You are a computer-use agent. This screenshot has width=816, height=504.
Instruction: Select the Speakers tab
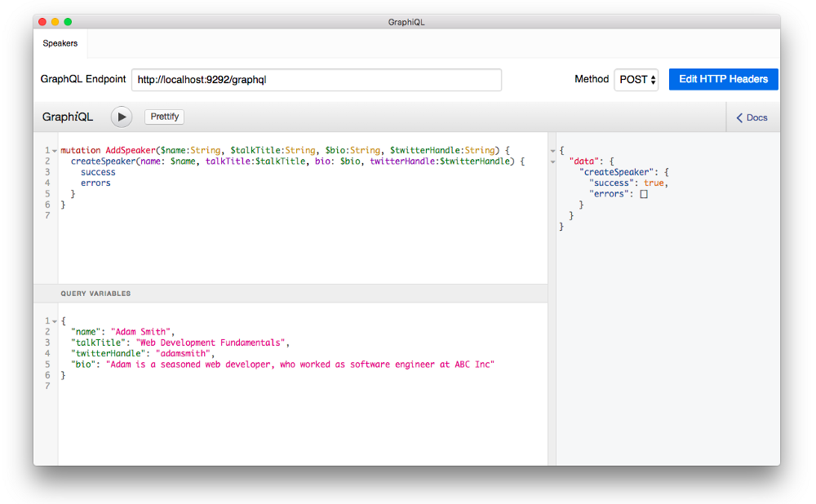tap(60, 43)
